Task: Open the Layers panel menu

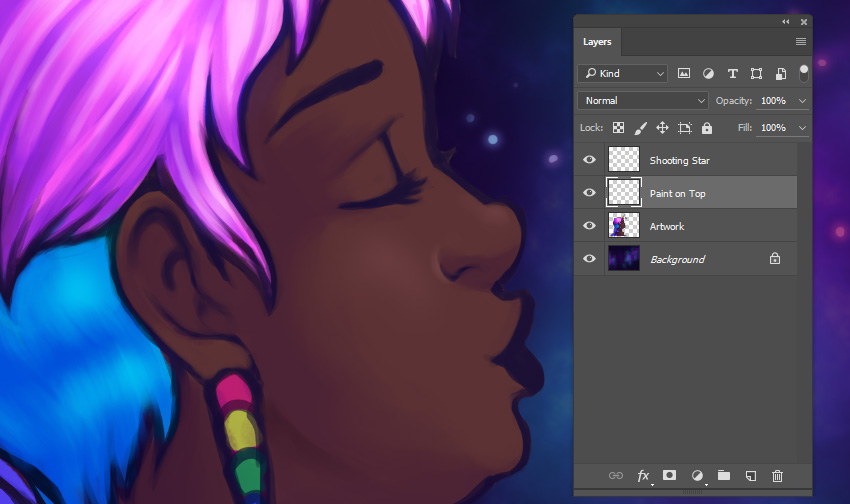Action: pyautogui.click(x=801, y=42)
